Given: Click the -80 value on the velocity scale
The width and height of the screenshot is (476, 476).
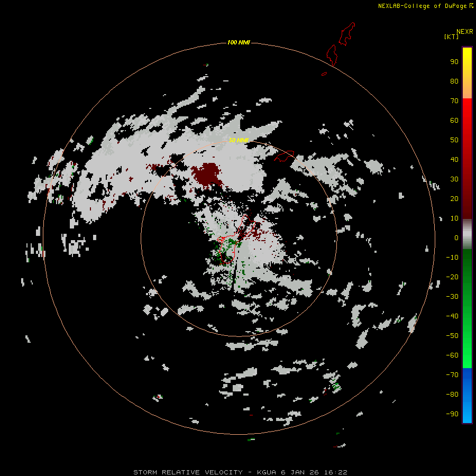Looking at the screenshot, I should click(x=452, y=395).
